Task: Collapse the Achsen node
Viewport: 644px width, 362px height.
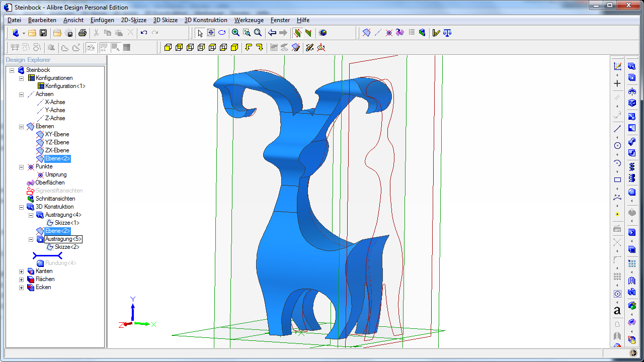Action: tap(21, 94)
